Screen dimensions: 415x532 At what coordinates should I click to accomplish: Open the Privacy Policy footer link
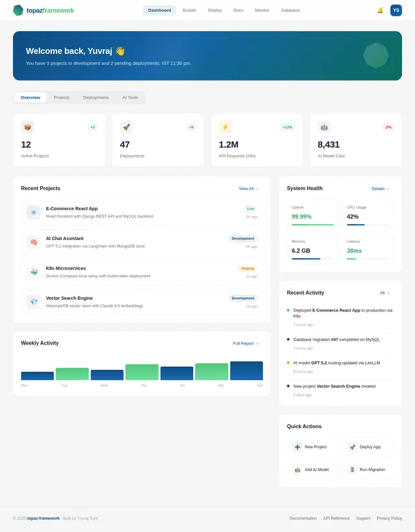click(x=389, y=518)
